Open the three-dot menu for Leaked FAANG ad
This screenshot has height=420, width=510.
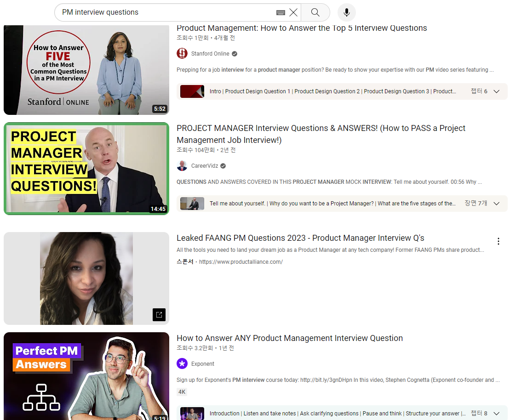pyautogui.click(x=499, y=241)
